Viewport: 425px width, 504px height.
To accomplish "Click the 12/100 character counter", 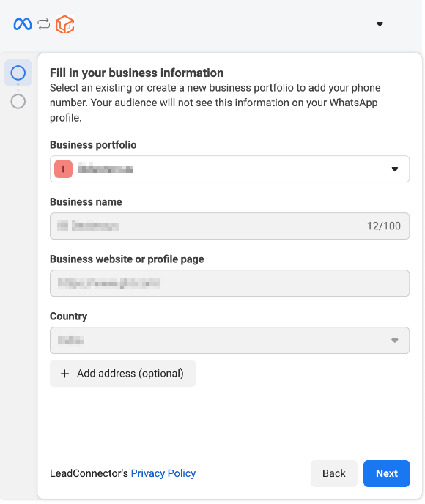I will 383,226.
